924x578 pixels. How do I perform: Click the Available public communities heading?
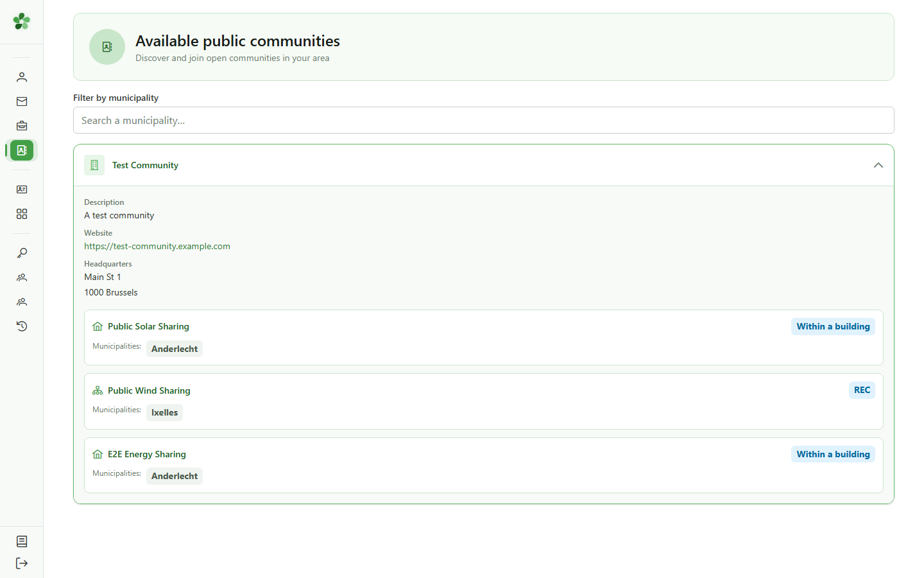[x=237, y=40]
